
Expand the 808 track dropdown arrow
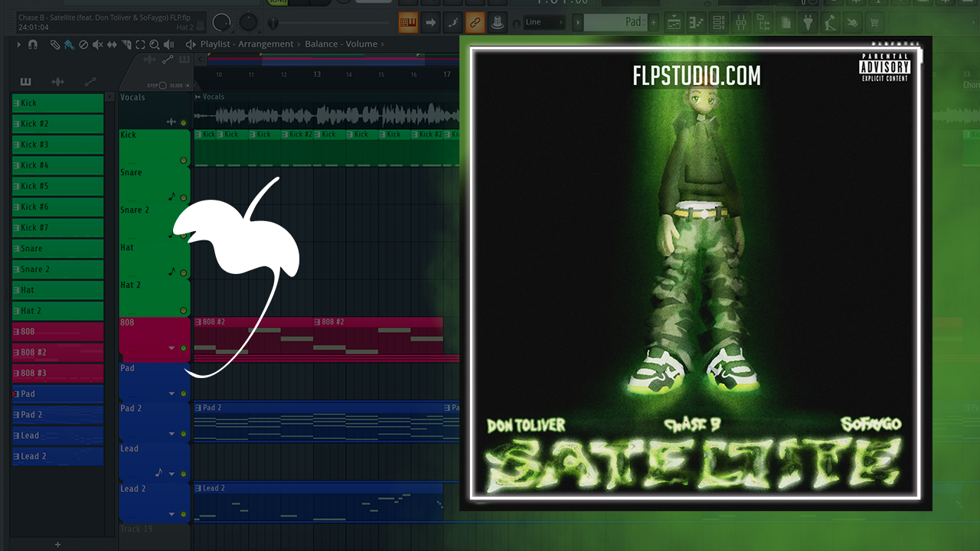(x=171, y=348)
